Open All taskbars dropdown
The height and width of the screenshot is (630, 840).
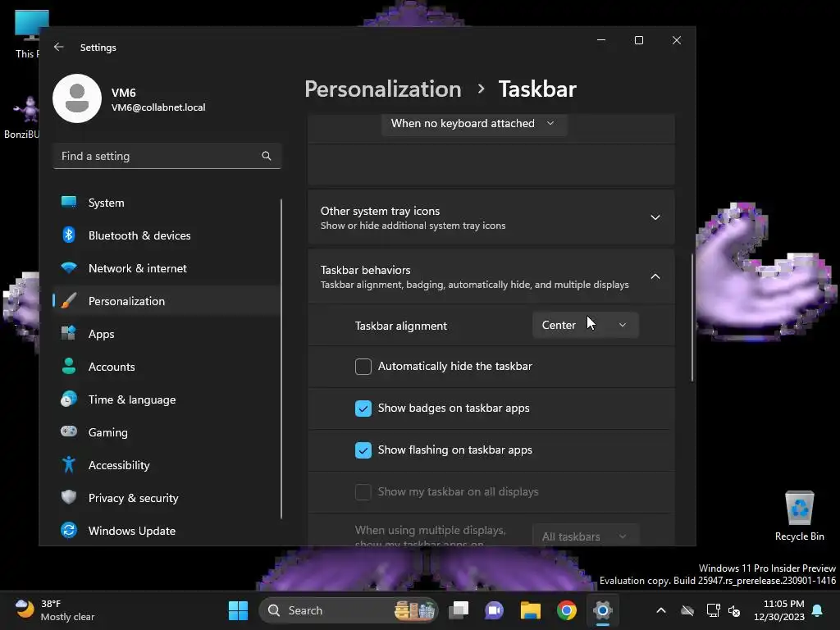click(x=586, y=536)
